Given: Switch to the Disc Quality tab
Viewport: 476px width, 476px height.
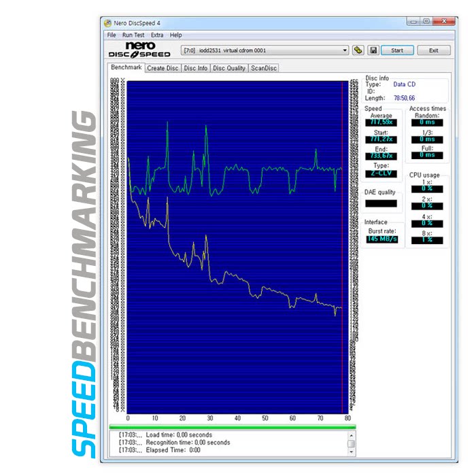Looking at the screenshot, I should pyautogui.click(x=229, y=68).
